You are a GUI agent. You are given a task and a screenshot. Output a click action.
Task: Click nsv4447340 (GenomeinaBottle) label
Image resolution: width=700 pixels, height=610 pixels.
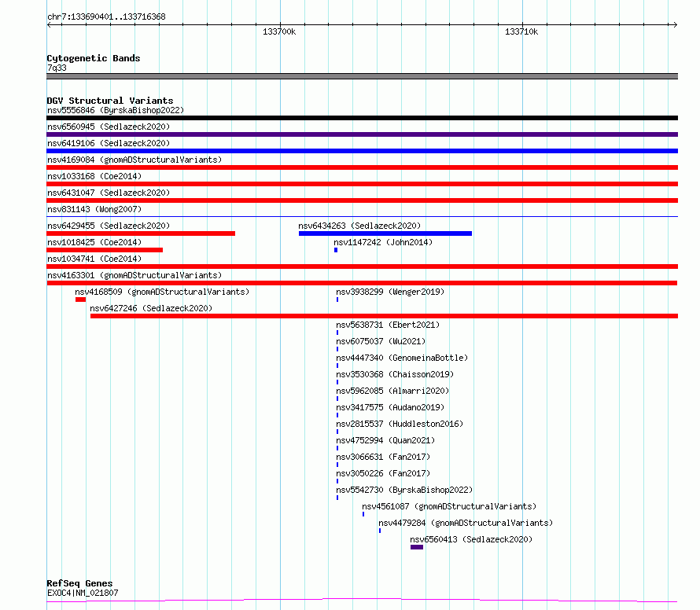pos(402,358)
